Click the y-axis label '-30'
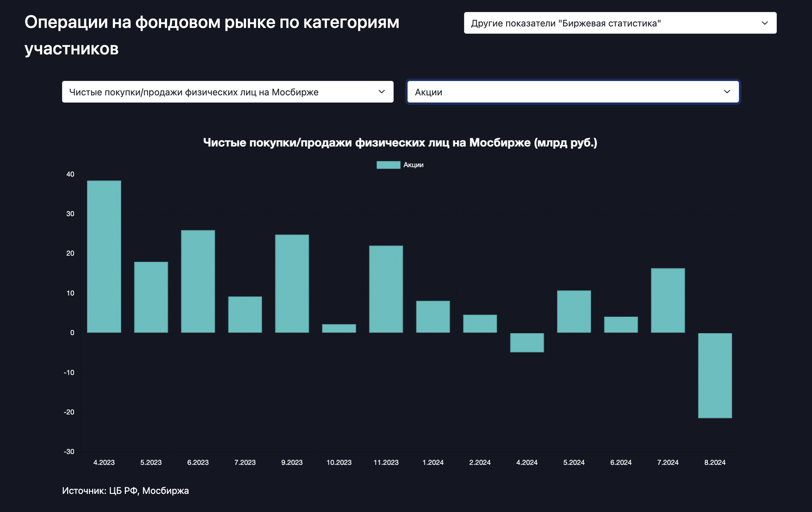This screenshot has height=512, width=812. [x=69, y=451]
